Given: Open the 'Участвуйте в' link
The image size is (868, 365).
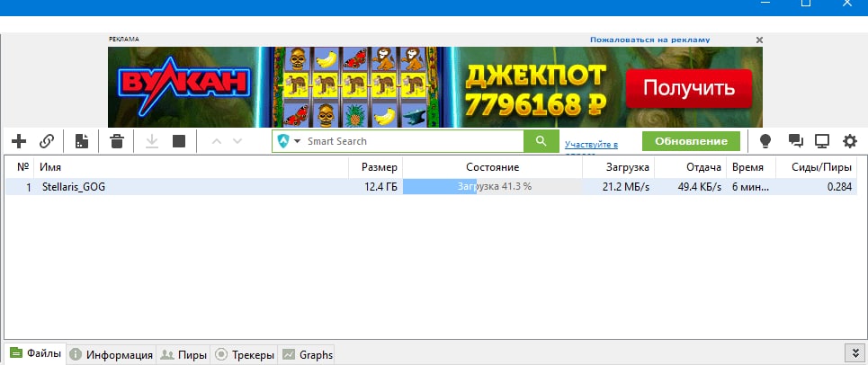Looking at the screenshot, I should (x=591, y=145).
